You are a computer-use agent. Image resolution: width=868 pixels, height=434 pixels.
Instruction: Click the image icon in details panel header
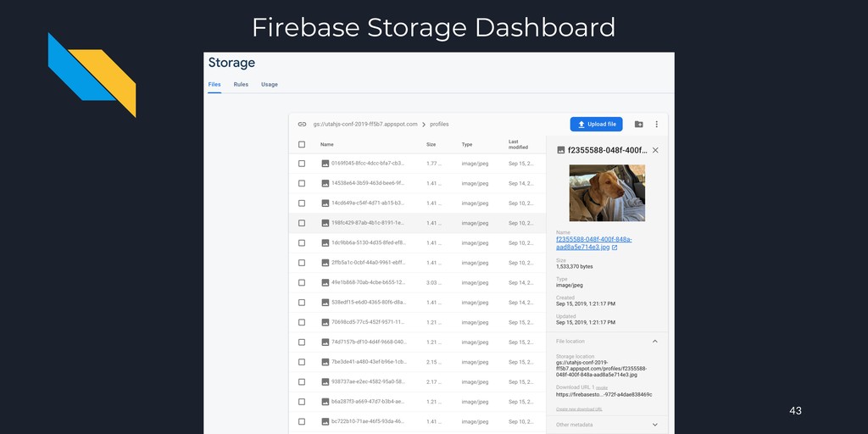[x=561, y=150]
